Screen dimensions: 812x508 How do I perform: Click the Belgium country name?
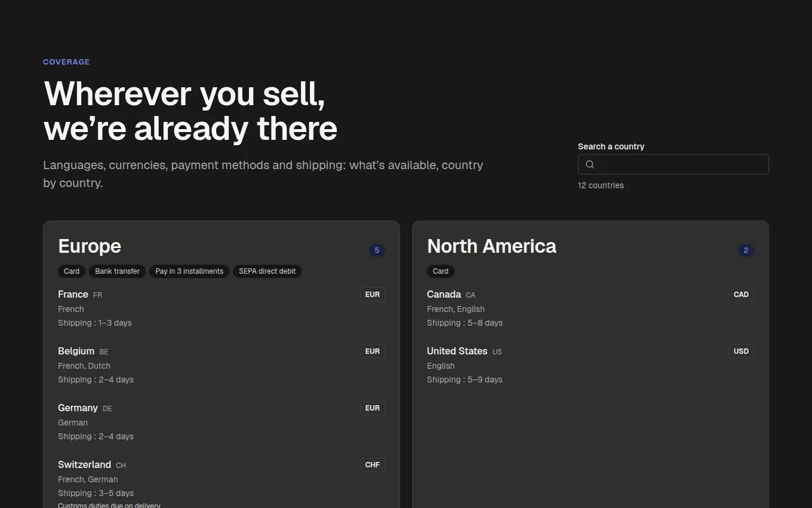pos(76,351)
